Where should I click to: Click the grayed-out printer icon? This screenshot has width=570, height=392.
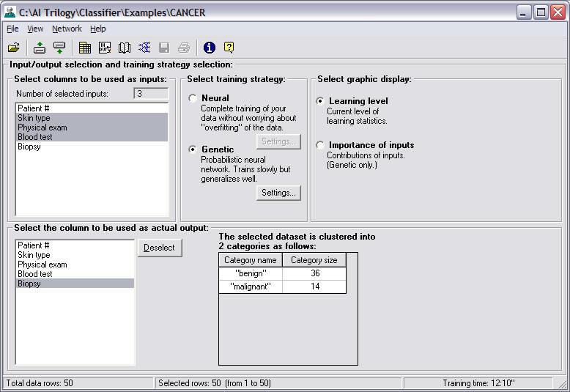click(x=184, y=48)
